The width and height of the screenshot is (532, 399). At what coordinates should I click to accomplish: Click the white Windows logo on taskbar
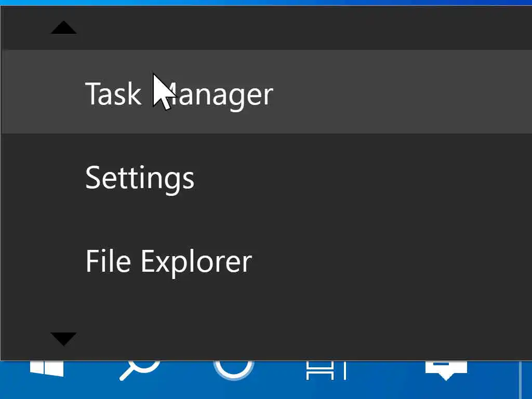click(47, 369)
